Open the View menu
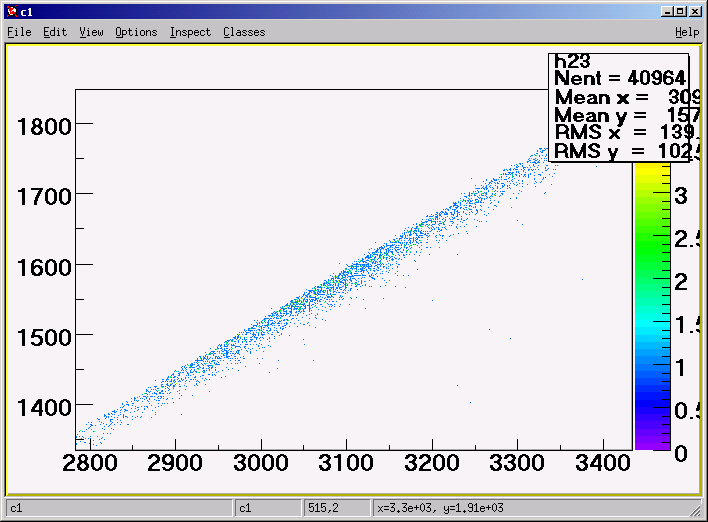The width and height of the screenshot is (708, 522). [91, 32]
